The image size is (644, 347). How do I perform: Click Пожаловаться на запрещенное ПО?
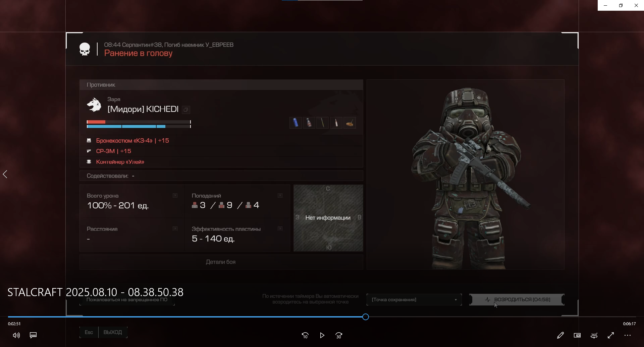[x=127, y=299]
